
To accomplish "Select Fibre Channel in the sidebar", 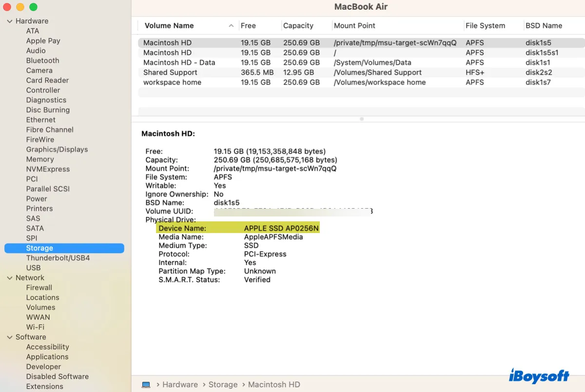I will (x=50, y=130).
